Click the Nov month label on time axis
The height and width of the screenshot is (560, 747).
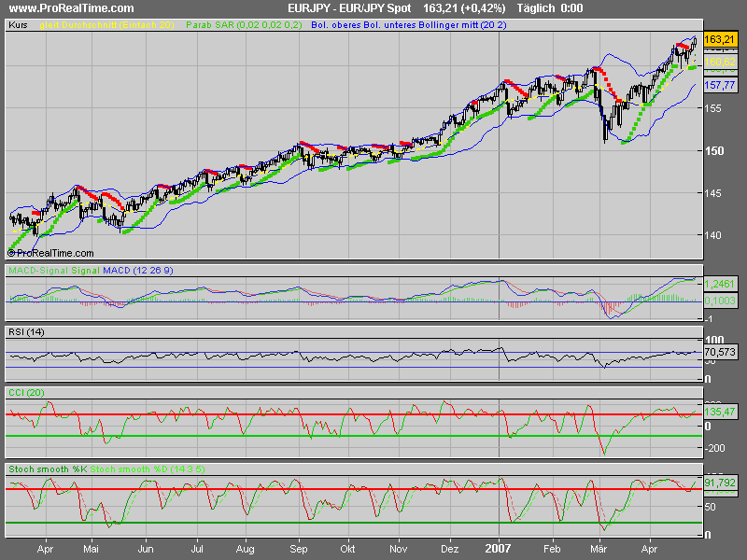click(399, 549)
